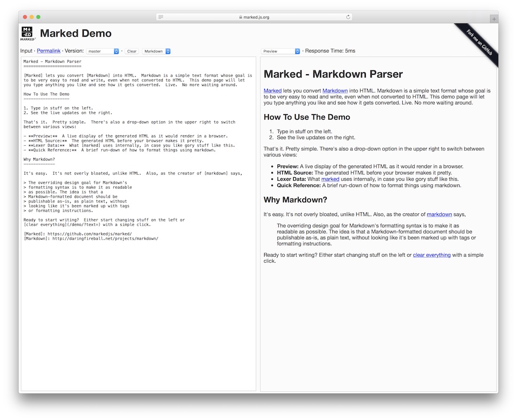
Task: Click the 'Marked - Markdown Parser' preview heading
Action: (333, 74)
